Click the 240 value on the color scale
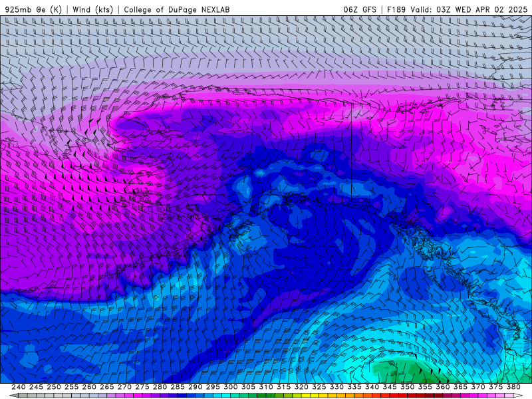Viewport: 532px width, 399px height. [19, 387]
